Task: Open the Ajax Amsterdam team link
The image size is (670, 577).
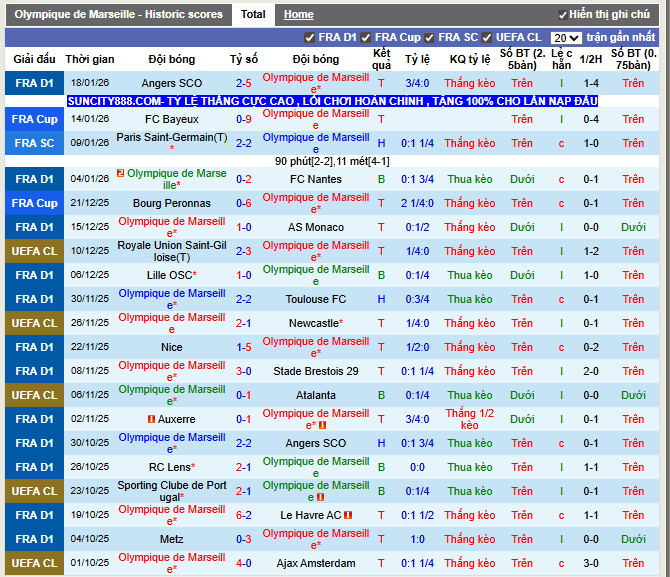Action: point(316,563)
